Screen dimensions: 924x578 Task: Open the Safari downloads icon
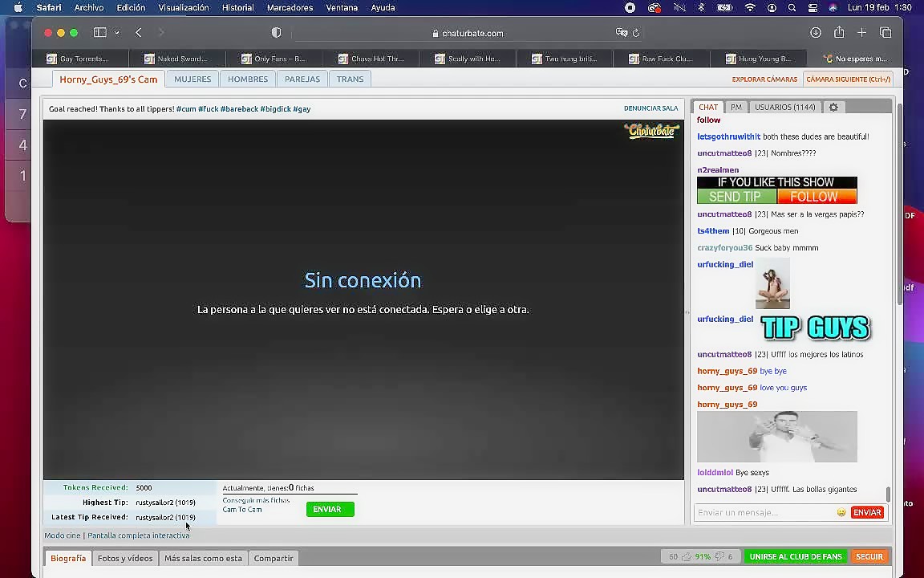pos(816,33)
